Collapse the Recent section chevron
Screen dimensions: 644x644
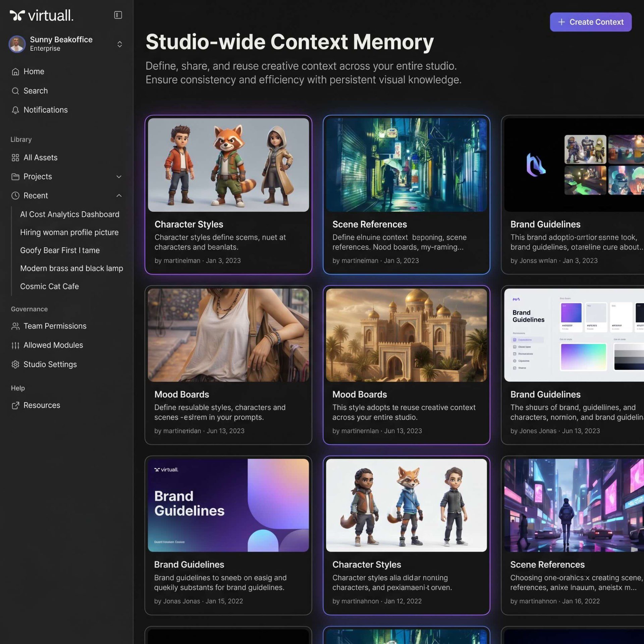point(119,196)
